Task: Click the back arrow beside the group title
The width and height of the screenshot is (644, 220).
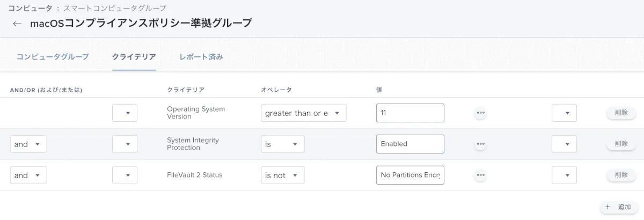Action: [17, 24]
